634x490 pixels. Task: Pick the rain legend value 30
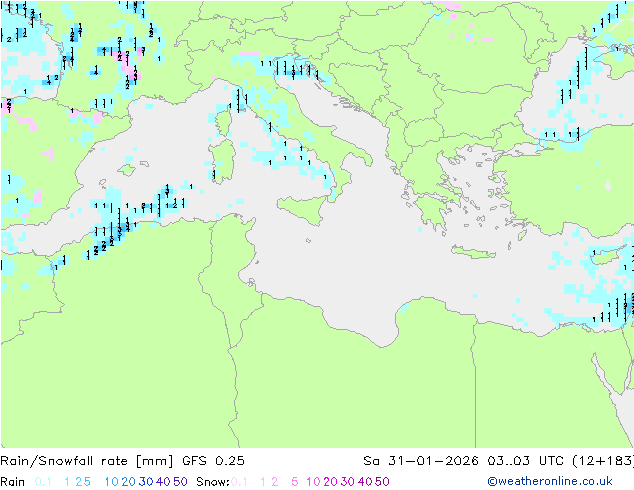[146, 482]
